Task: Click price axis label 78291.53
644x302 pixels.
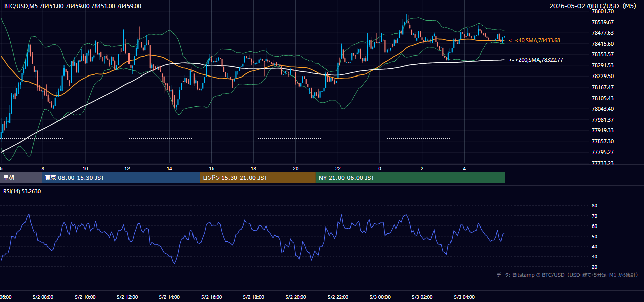Action: pos(602,65)
